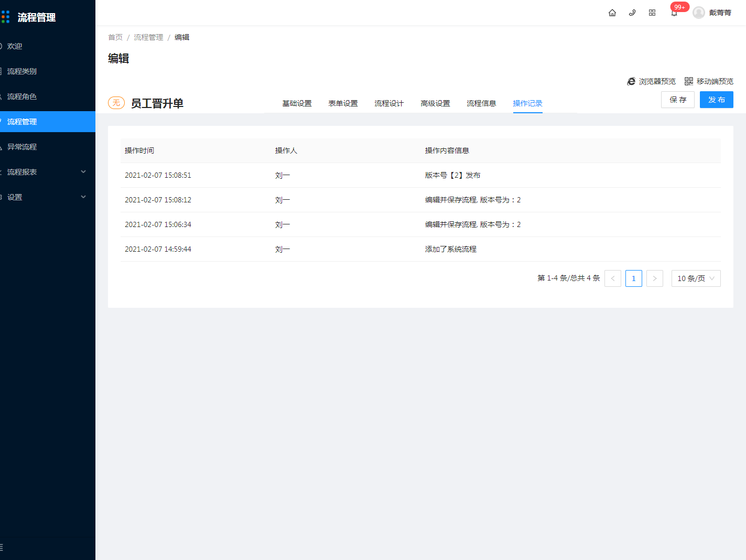Go to the next page arrow

655,278
